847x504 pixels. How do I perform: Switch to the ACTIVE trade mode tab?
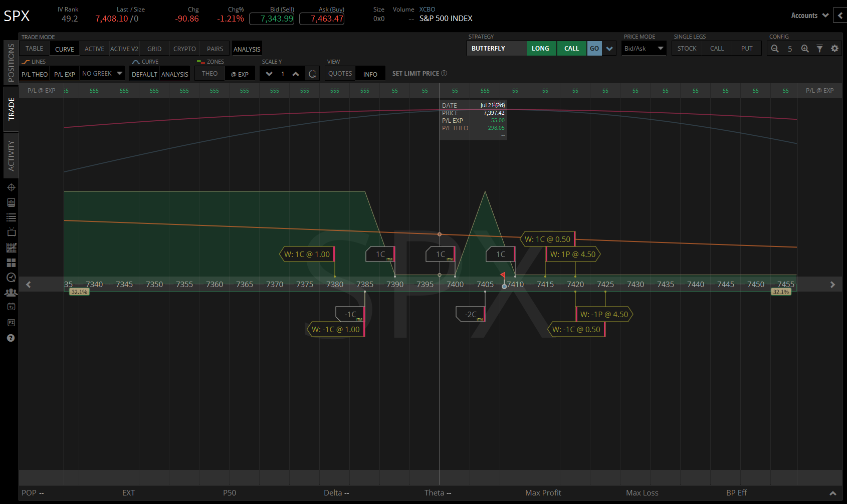(95, 49)
